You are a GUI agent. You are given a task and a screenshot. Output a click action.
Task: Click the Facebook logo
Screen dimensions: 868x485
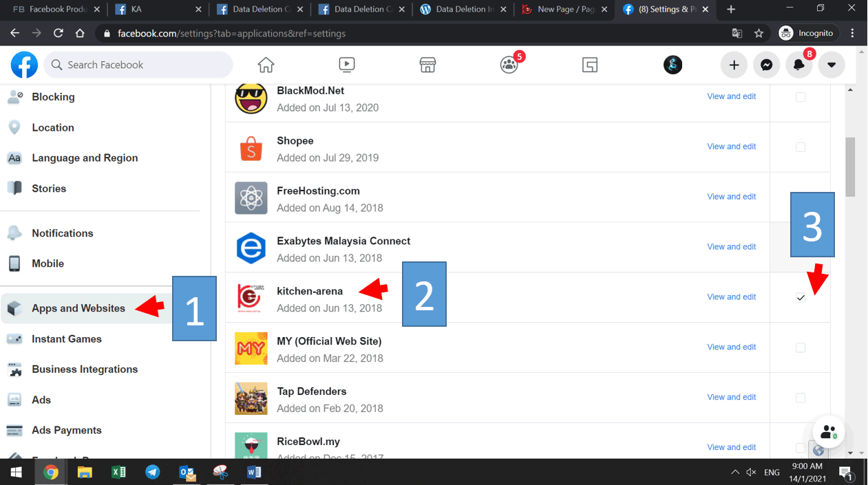[x=24, y=65]
